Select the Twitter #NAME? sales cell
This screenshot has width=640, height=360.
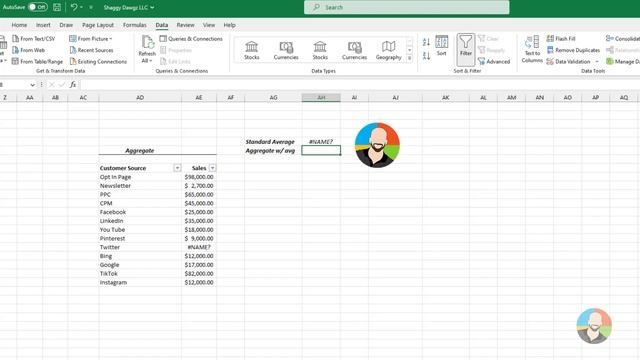(x=199, y=247)
